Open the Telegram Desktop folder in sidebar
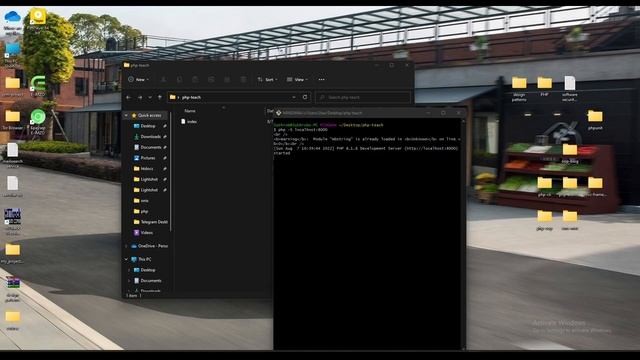This screenshot has height=360, width=640. pyautogui.click(x=151, y=222)
